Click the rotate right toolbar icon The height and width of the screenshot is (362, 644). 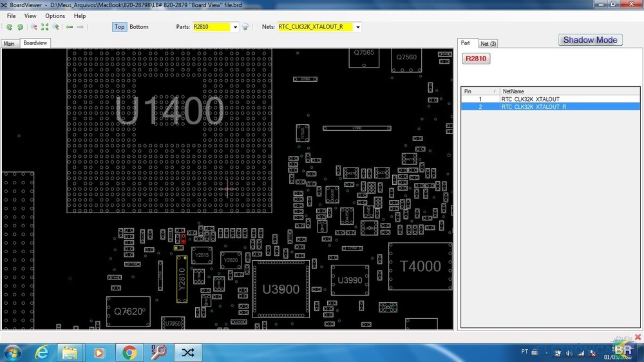20,27
